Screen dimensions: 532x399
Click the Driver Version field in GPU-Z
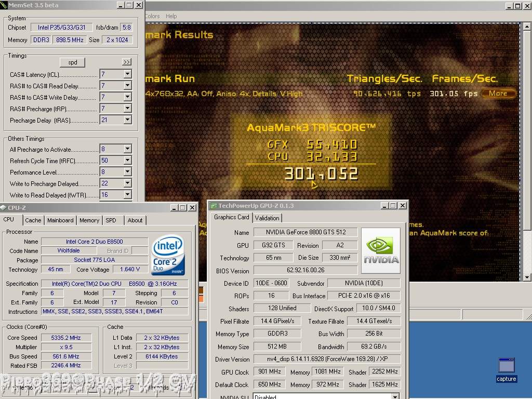click(327, 359)
